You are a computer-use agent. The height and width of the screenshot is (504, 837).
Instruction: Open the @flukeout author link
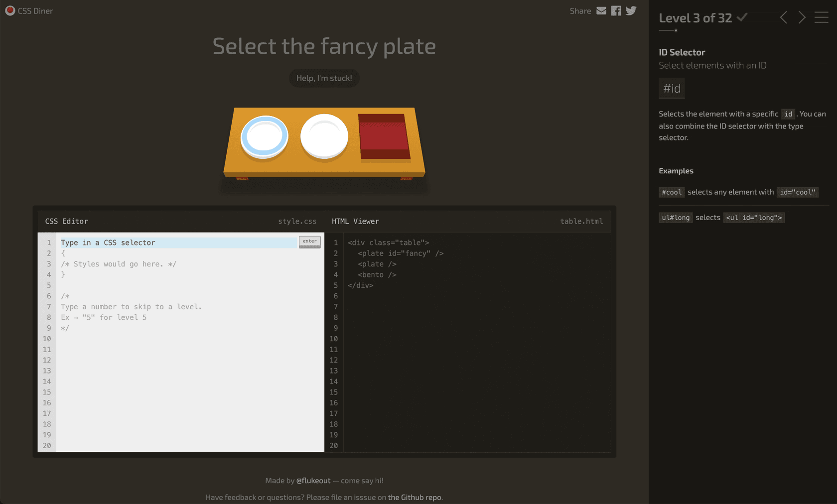pyautogui.click(x=313, y=481)
